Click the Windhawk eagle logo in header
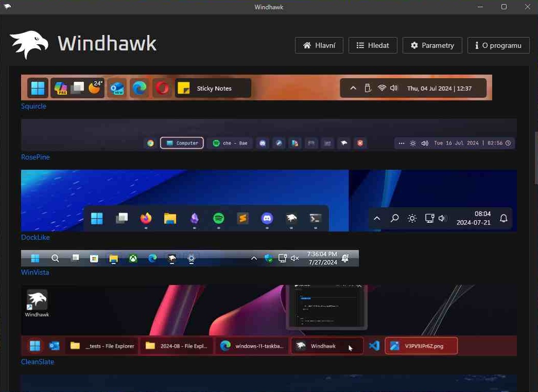538x392 pixels. 29,45
